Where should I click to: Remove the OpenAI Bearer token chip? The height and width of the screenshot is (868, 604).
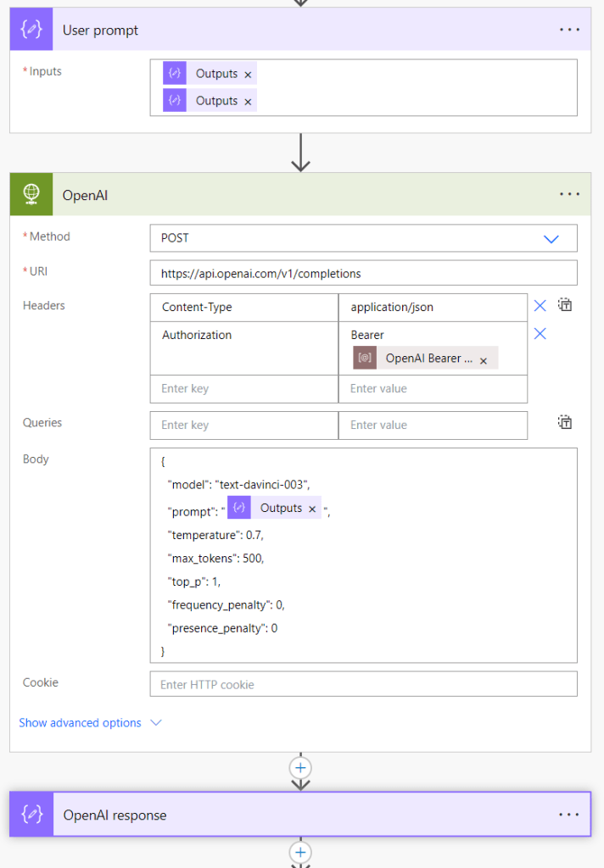[484, 360]
